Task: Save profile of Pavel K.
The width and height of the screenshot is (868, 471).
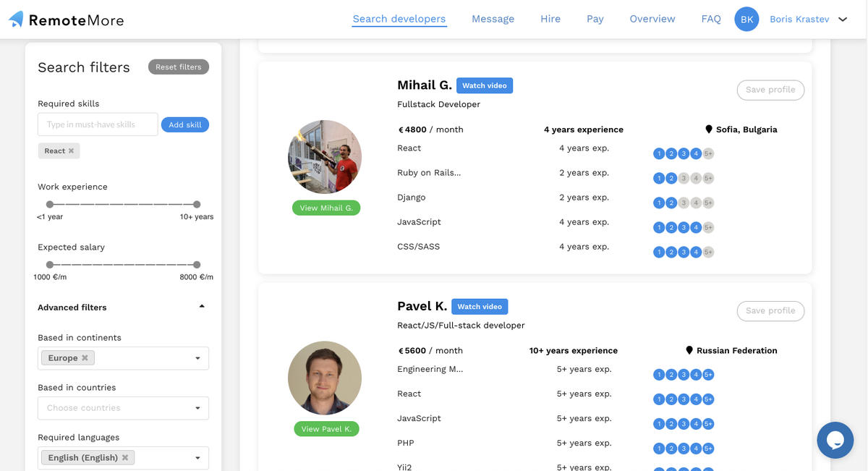Action: [x=770, y=310]
